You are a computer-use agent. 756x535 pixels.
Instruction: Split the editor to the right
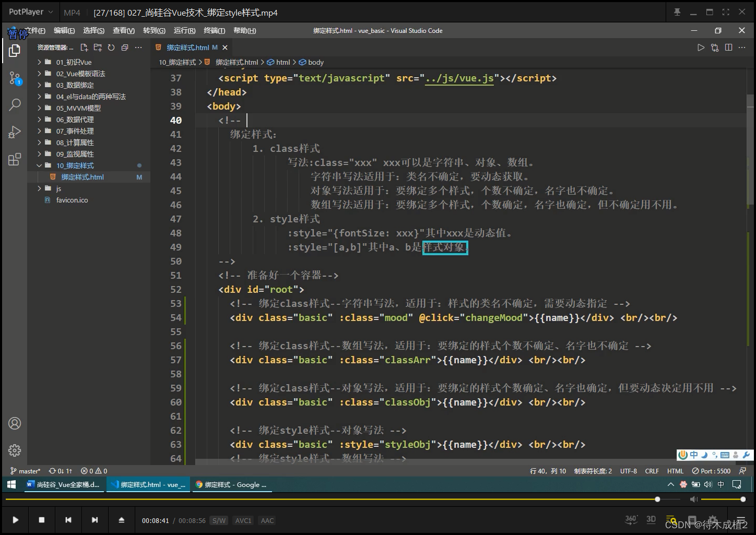[x=728, y=47]
